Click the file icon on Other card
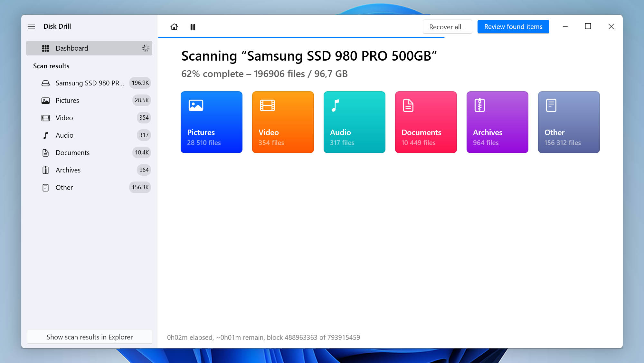This screenshot has height=363, width=644. 551,105
